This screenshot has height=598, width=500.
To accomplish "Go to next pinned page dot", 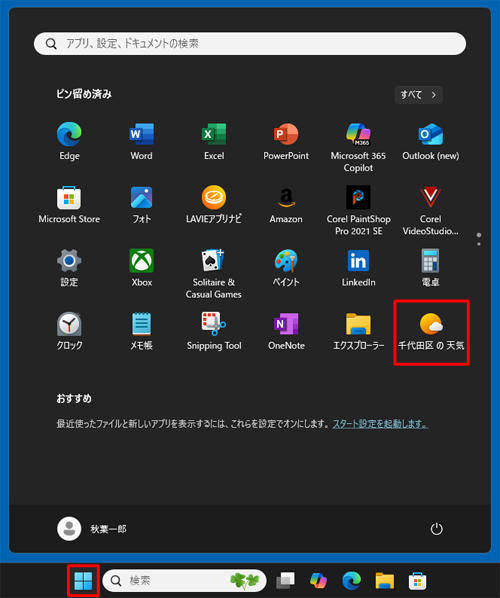I will (479, 244).
